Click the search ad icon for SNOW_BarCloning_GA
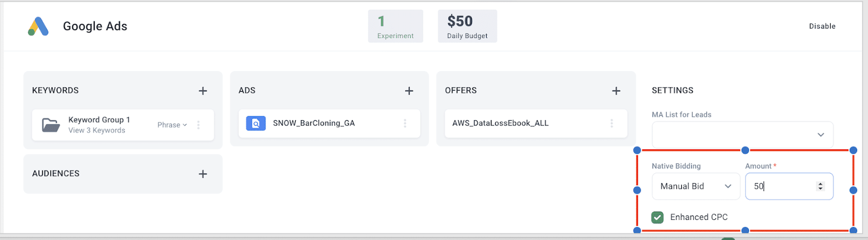868x240 pixels. pos(256,123)
